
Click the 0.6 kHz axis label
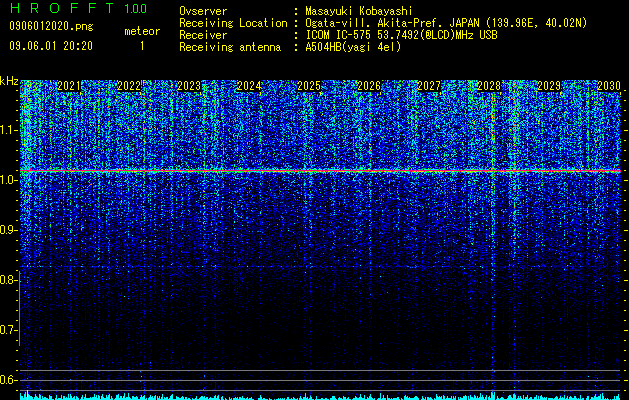[9, 380]
